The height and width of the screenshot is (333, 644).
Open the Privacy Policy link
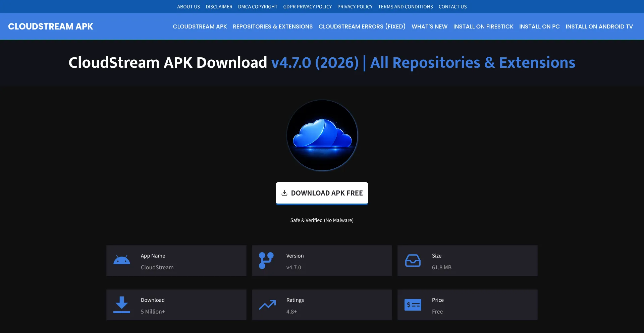pos(355,7)
